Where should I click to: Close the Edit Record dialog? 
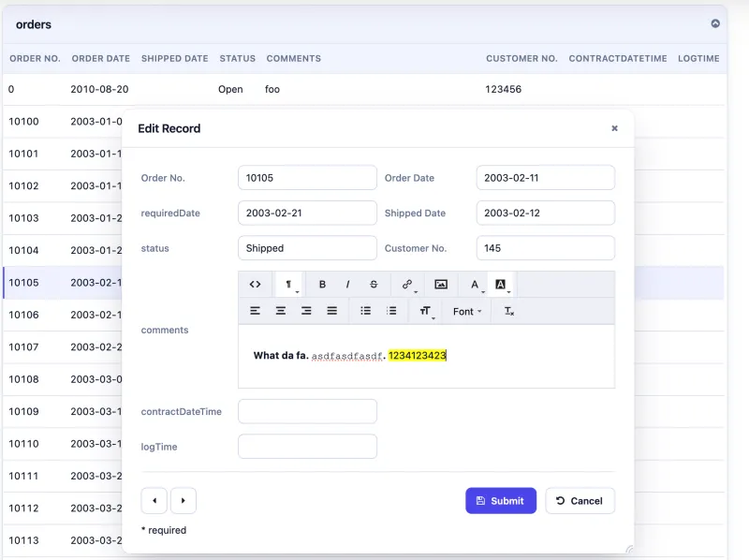tap(615, 128)
